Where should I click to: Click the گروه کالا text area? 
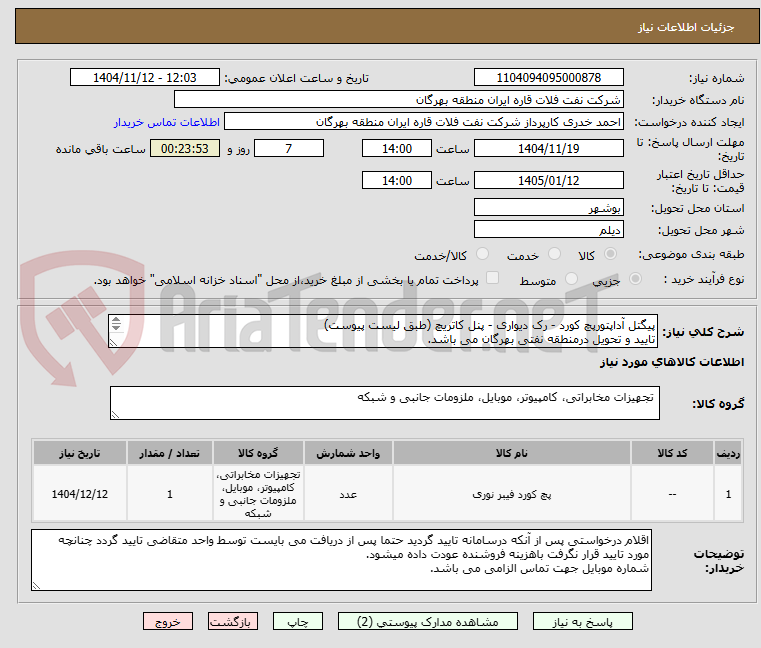coord(384,403)
